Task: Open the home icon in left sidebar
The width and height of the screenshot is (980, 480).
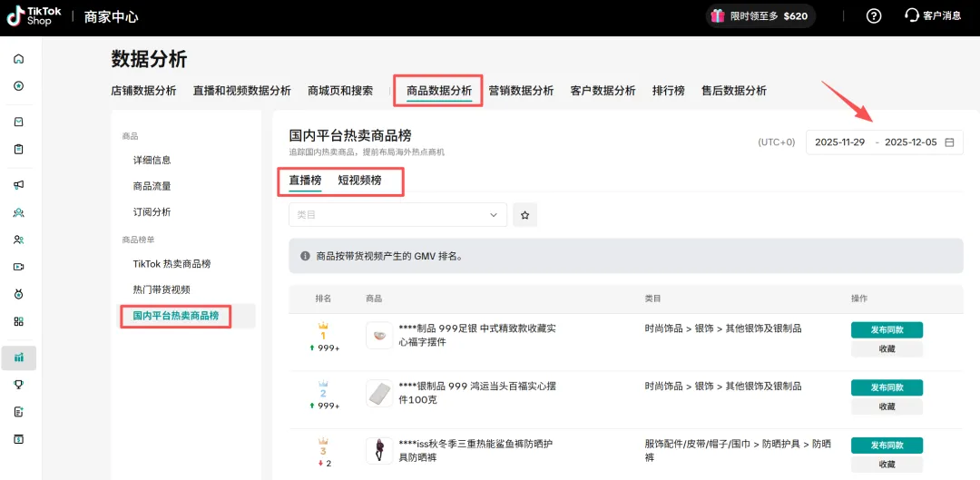Action: pos(18,59)
